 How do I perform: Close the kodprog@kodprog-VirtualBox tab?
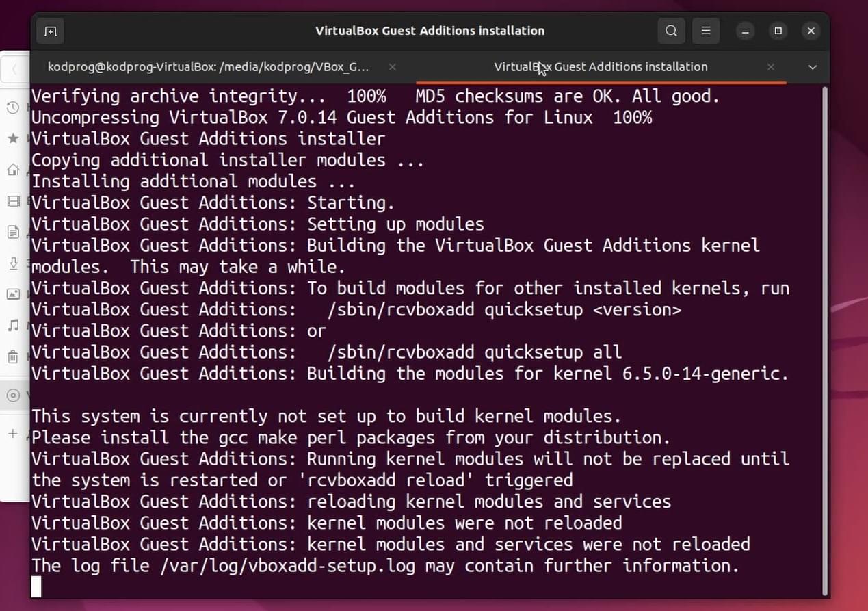(x=392, y=67)
